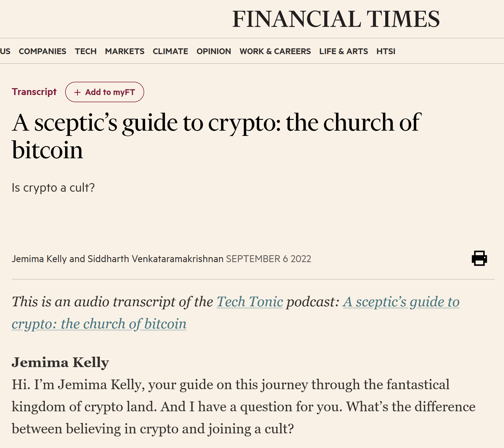Click the plus icon on Add to myFT
Image resolution: width=504 pixels, height=448 pixels.
(77, 92)
